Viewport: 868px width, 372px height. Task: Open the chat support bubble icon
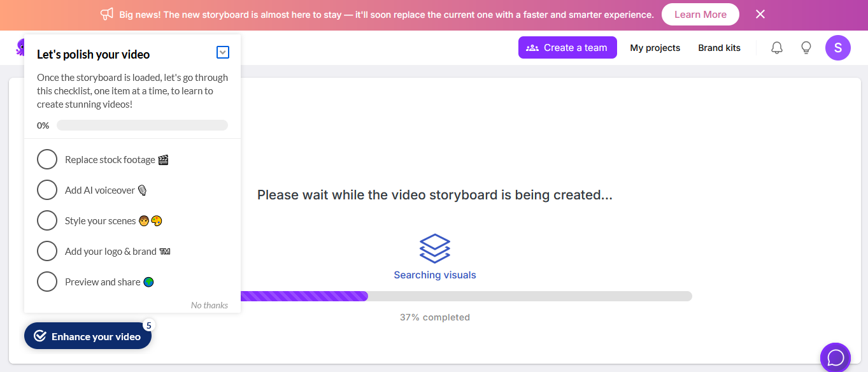pyautogui.click(x=835, y=357)
